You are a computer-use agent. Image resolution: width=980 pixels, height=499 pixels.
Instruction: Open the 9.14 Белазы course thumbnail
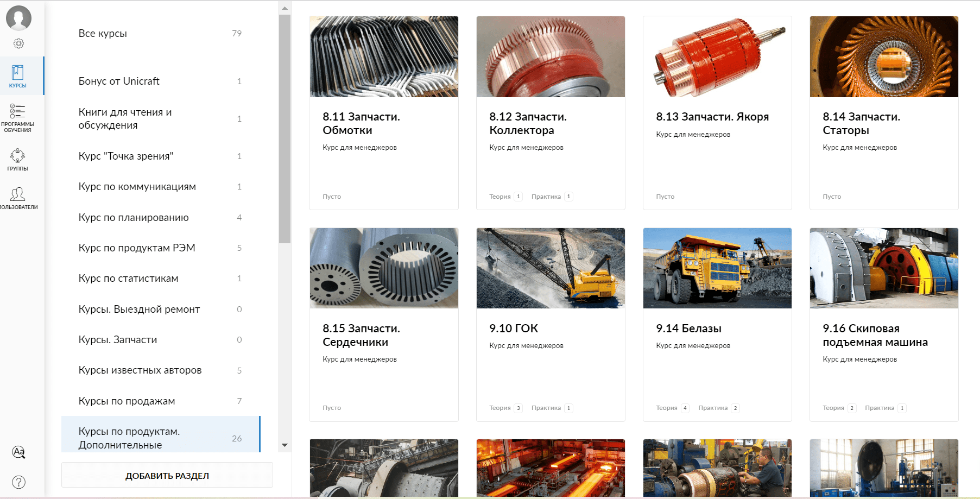tap(717, 268)
